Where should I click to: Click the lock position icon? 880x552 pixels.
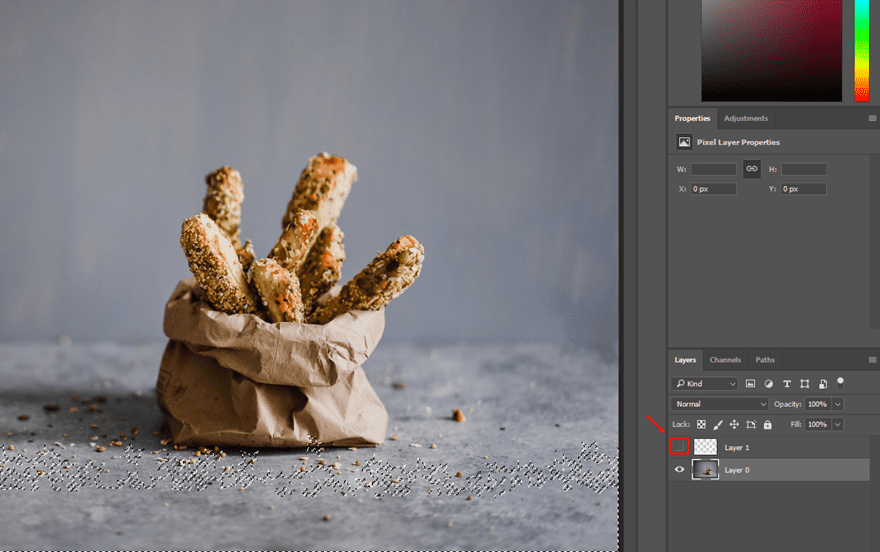pyautogui.click(x=734, y=425)
